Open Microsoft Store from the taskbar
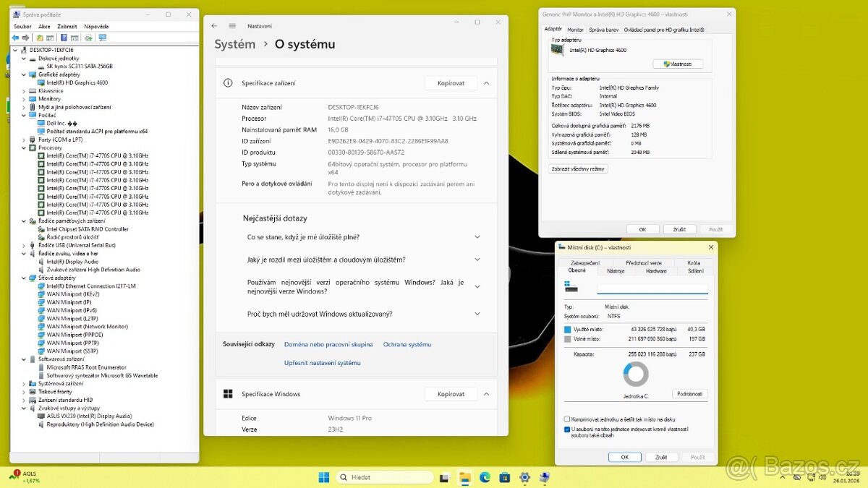The image size is (868, 488). pos(504,477)
